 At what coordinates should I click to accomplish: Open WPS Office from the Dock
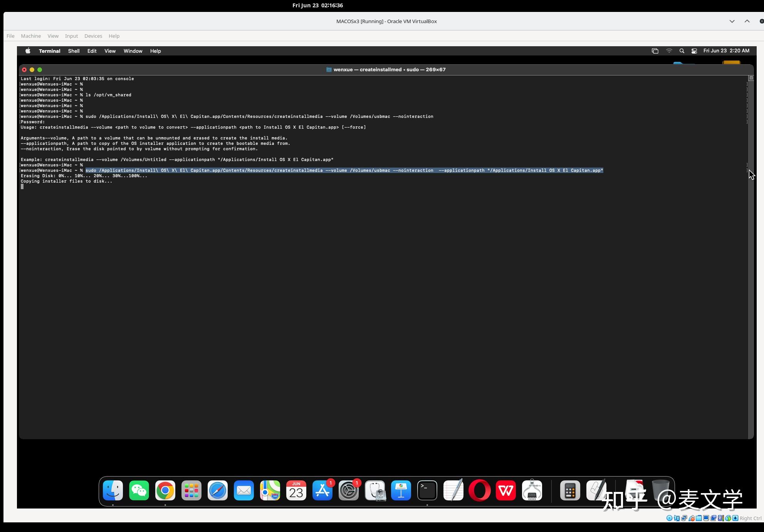coord(505,490)
